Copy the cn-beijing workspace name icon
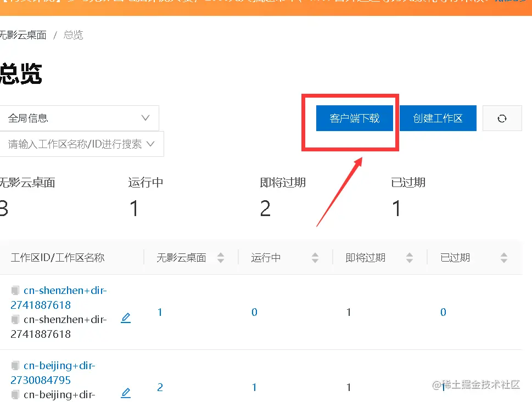The image size is (532, 402). coord(15,395)
